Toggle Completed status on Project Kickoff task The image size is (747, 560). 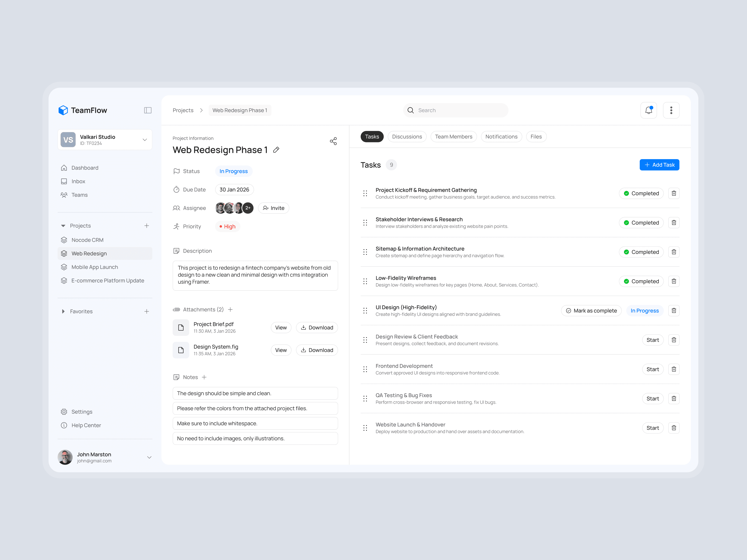tap(641, 193)
